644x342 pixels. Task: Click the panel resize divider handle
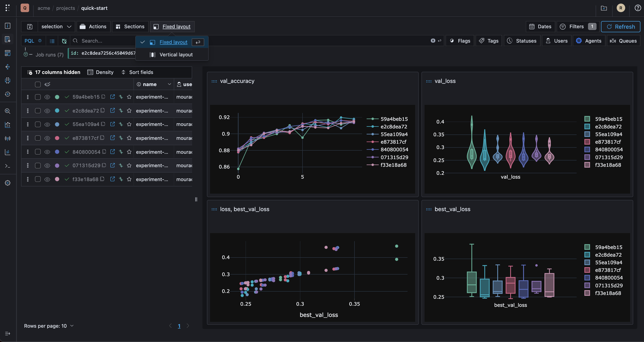click(x=196, y=199)
